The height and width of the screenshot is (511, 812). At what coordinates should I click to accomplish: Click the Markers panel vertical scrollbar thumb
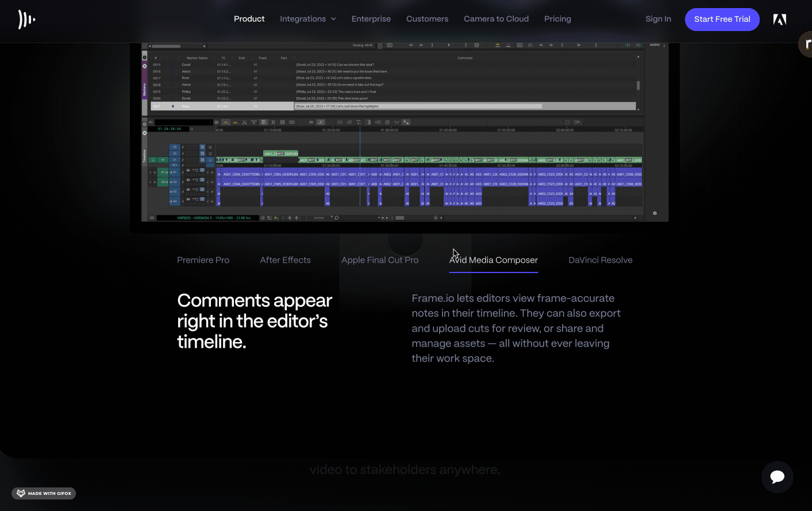pos(638,85)
